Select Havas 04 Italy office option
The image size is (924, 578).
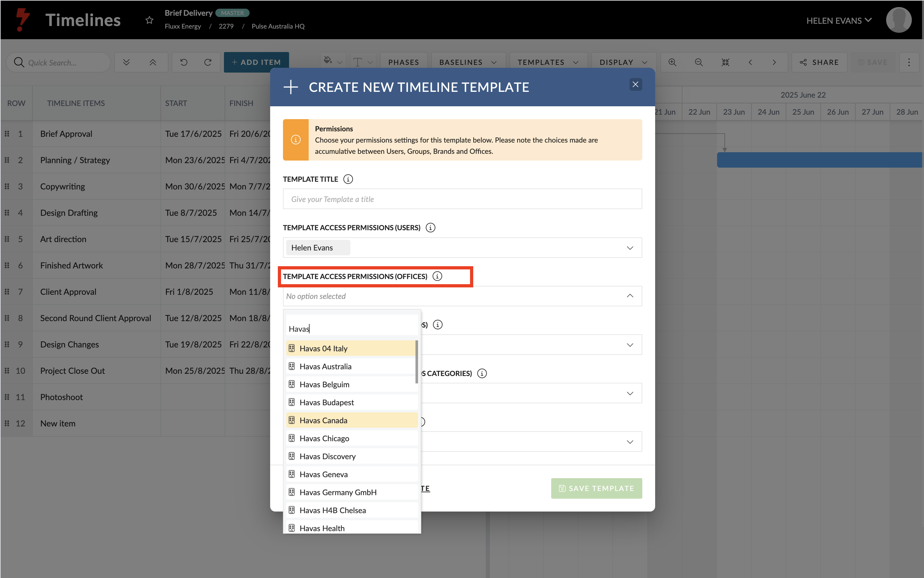tap(350, 348)
